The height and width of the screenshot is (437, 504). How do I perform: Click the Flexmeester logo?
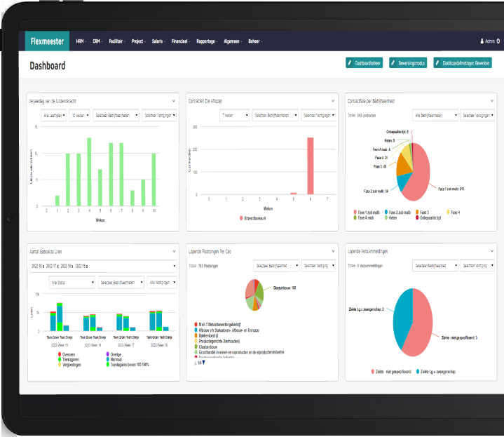[47, 41]
